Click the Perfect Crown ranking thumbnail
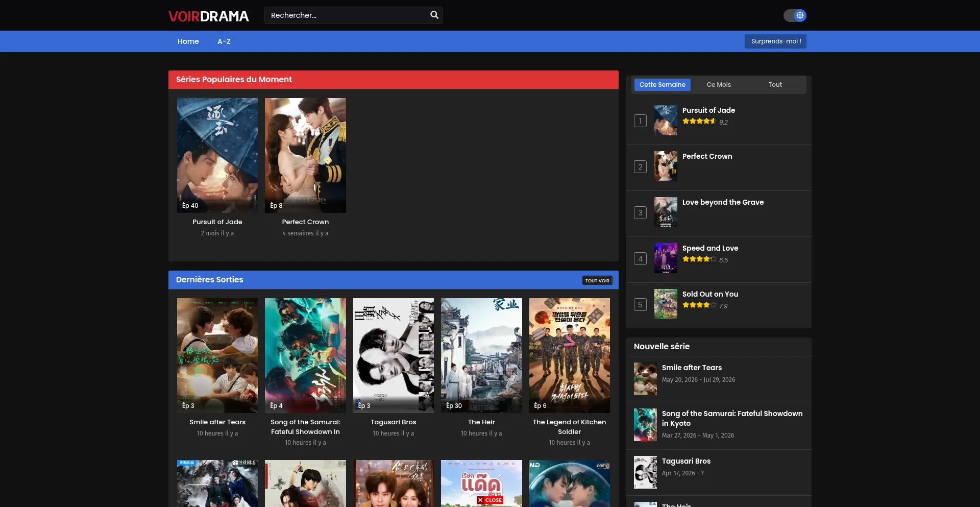980x507 pixels. pos(666,166)
